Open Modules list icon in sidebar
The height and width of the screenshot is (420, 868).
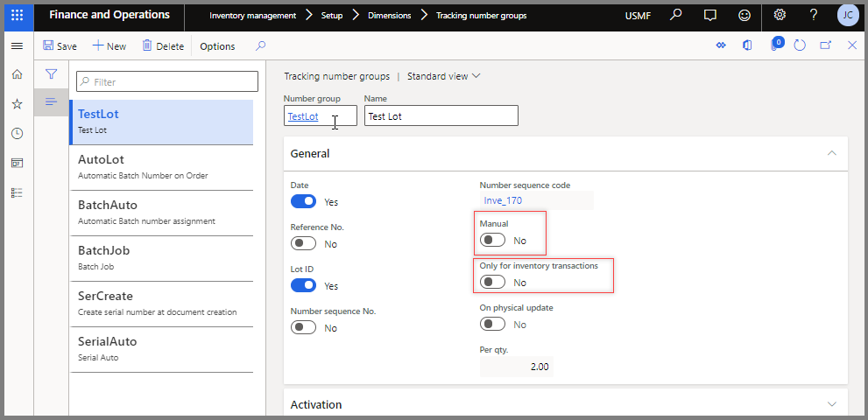pos(18,192)
